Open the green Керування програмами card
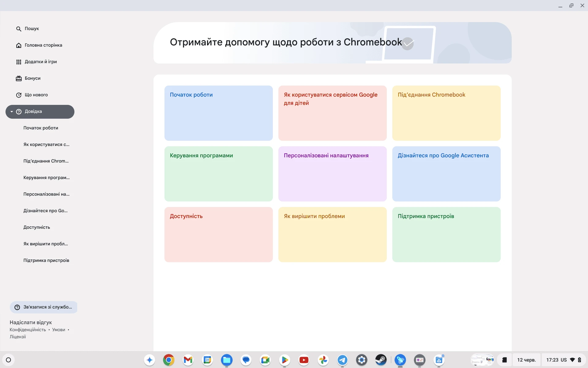The image size is (588, 368). [x=219, y=174]
